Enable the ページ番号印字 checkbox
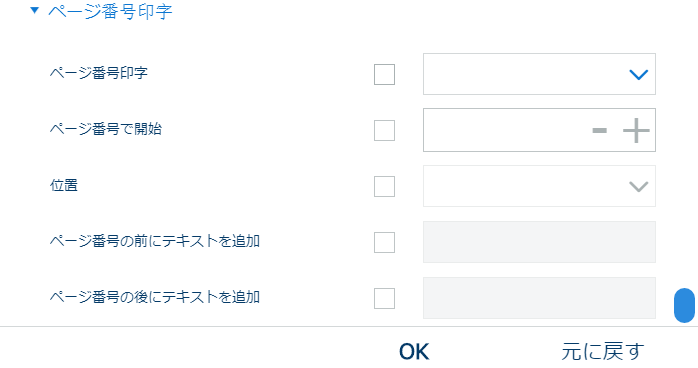 [384, 74]
